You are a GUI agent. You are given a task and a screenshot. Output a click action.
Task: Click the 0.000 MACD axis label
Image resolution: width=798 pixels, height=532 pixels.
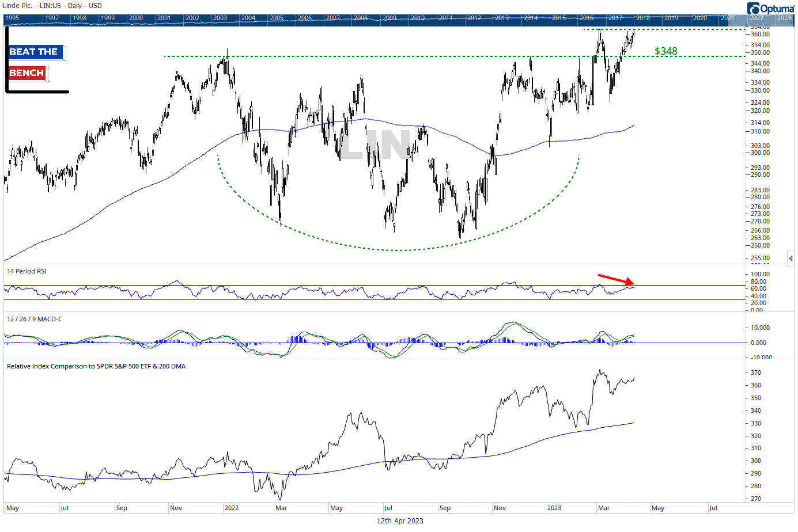click(758, 343)
